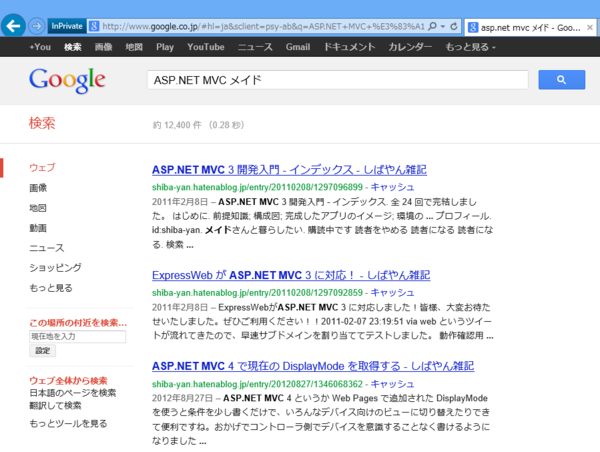The width and height of the screenshot is (600, 452).
Task: Select ニュース in the left sidebar
Action: 47,248
